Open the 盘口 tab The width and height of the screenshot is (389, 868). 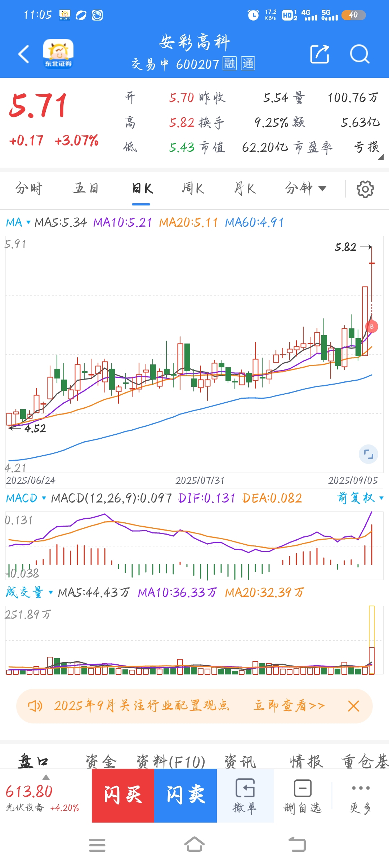[x=33, y=762]
